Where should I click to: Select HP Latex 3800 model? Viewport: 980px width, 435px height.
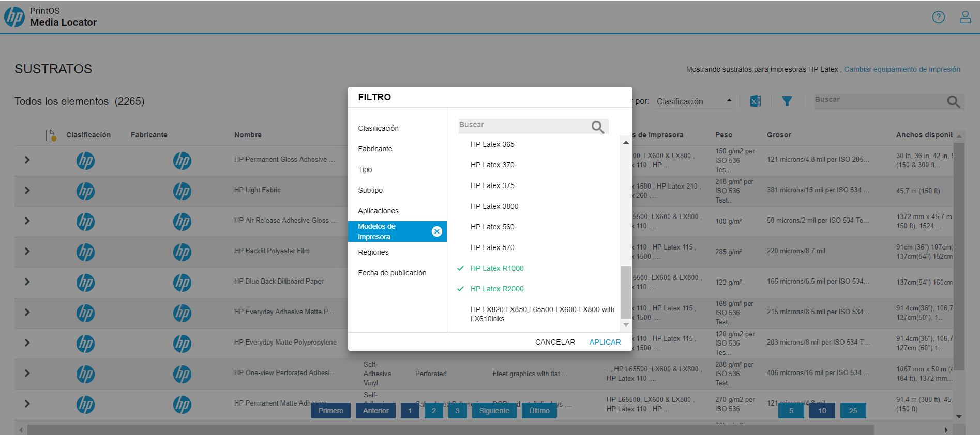point(494,206)
